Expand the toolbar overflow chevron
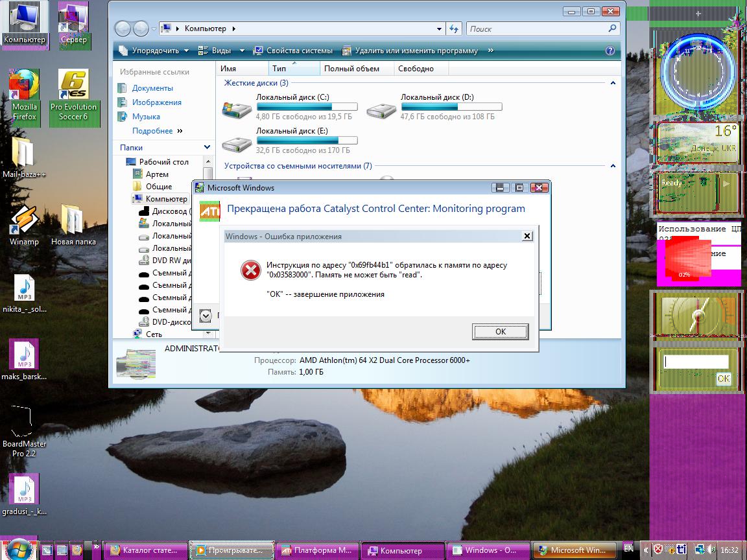Viewport: 747px width, 560px height. (x=491, y=51)
